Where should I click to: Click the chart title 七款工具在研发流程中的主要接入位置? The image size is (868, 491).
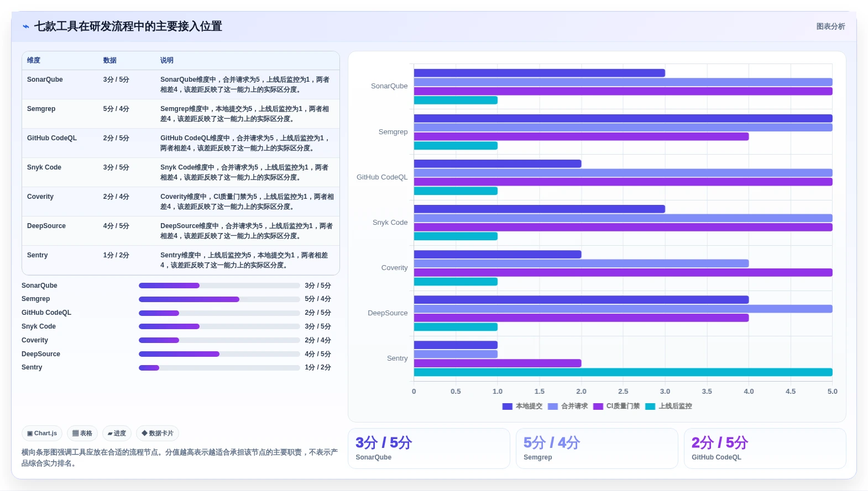(128, 27)
